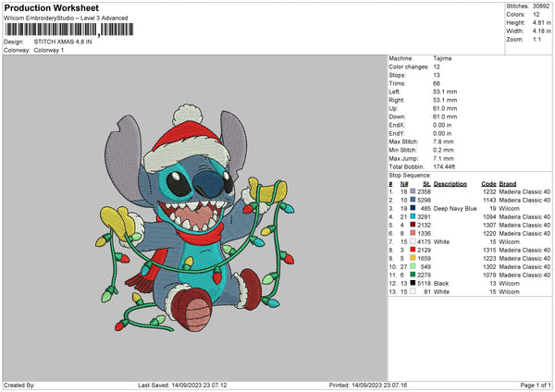Click the Stitch Christmas embroidery design preview

(195, 217)
